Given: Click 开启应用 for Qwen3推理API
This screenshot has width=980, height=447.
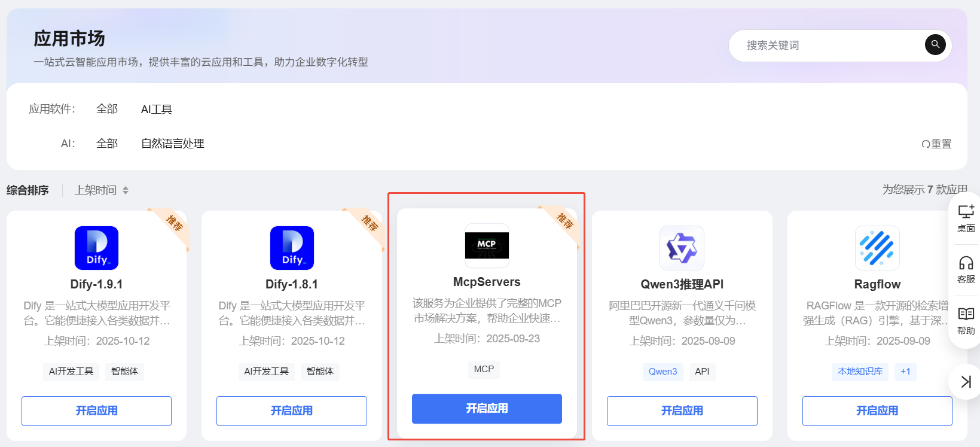Looking at the screenshot, I should click(x=682, y=411).
